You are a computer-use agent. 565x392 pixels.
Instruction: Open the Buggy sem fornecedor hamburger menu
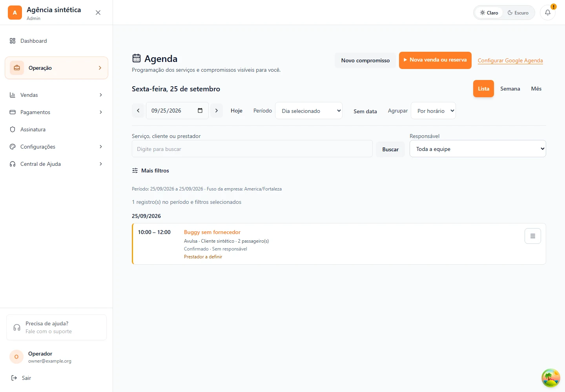tap(532, 236)
